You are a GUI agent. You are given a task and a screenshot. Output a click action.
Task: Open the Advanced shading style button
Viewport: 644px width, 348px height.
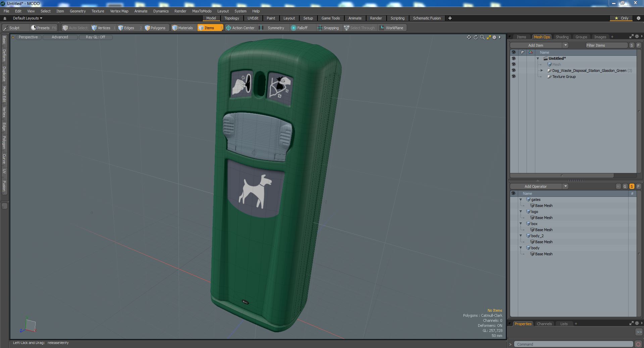60,37
